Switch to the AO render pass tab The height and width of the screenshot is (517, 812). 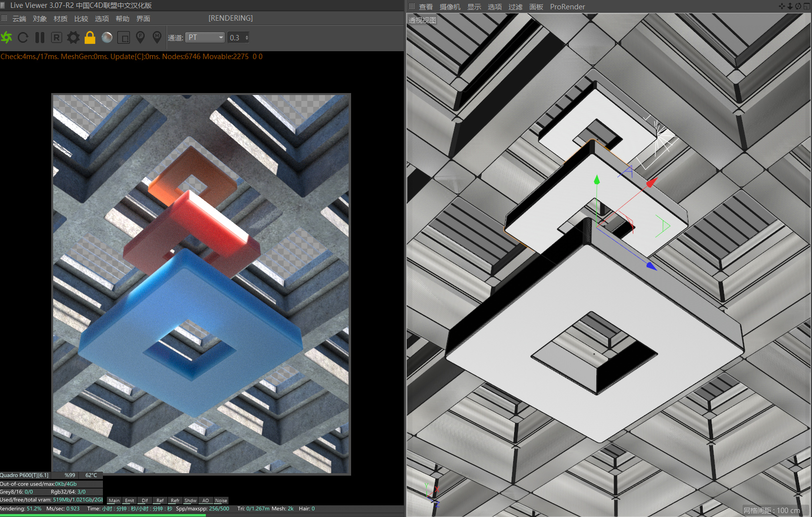(206, 500)
